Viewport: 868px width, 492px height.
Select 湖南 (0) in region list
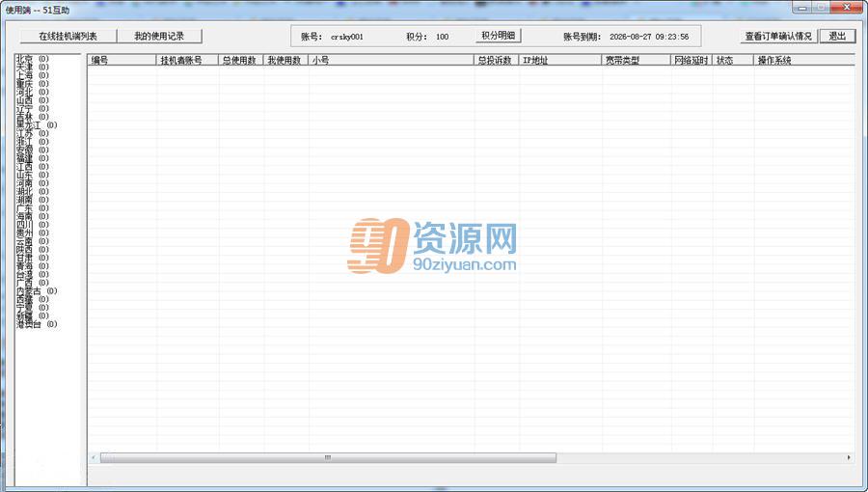pyautogui.click(x=32, y=200)
